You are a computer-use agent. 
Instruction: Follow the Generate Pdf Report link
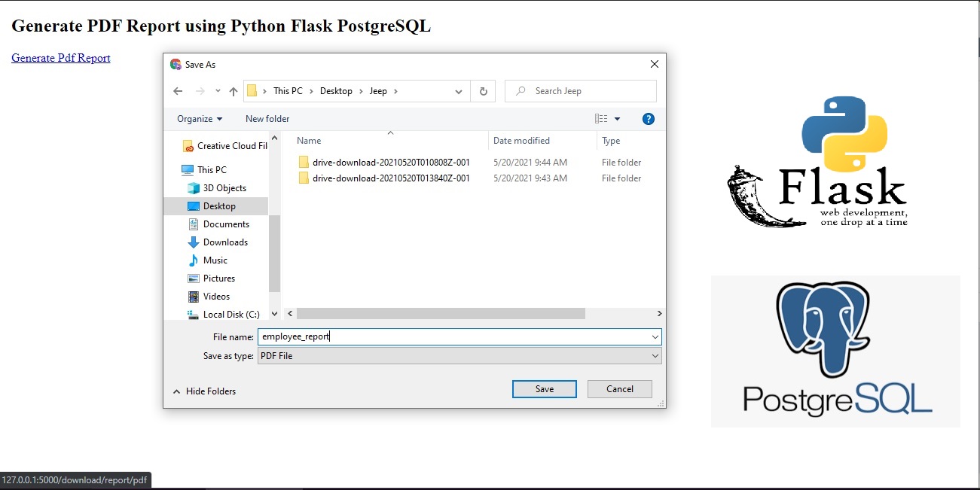pyautogui.click(x=60, y=58)
